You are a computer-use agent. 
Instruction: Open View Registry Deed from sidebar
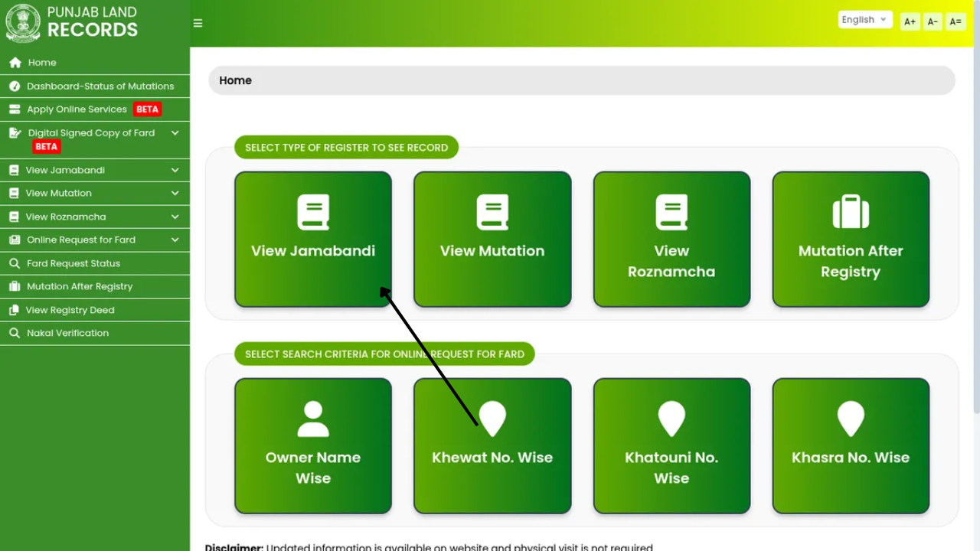pyautogui.click(x=70, y=310)
